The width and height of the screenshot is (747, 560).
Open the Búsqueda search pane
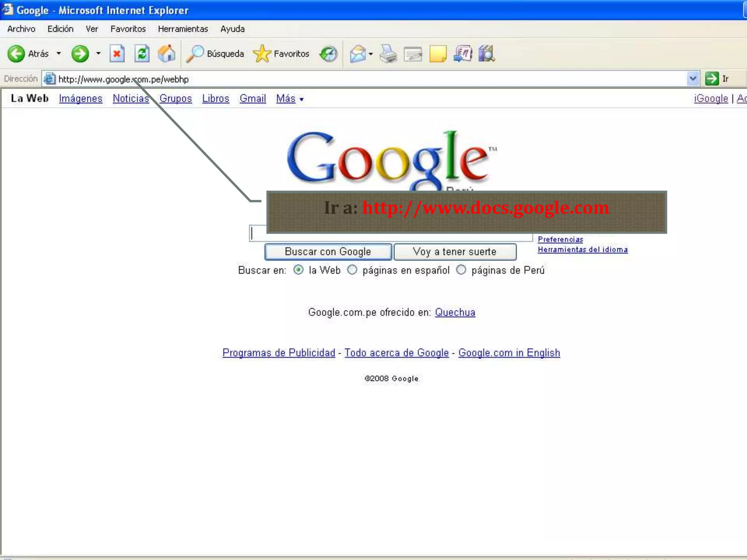(x=215, y=54)
